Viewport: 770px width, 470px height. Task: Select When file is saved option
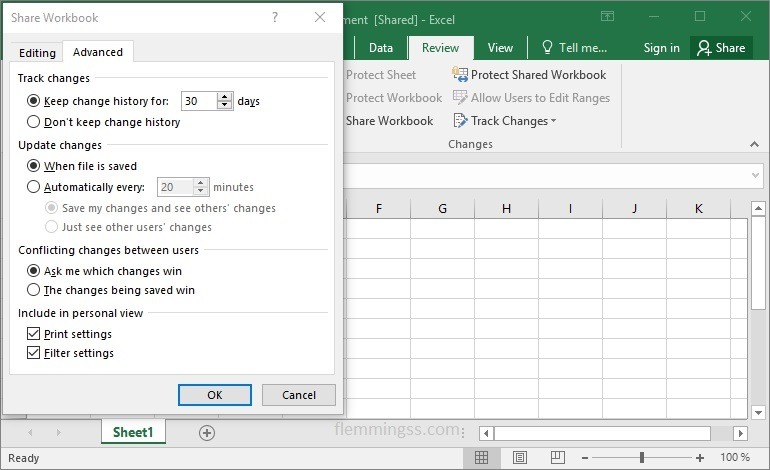[x=33, y=166]
